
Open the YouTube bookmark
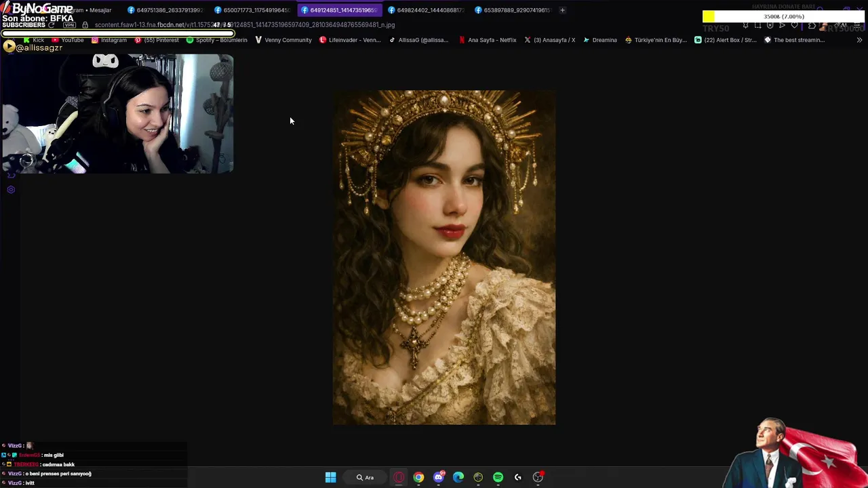(x=67, y=40)
